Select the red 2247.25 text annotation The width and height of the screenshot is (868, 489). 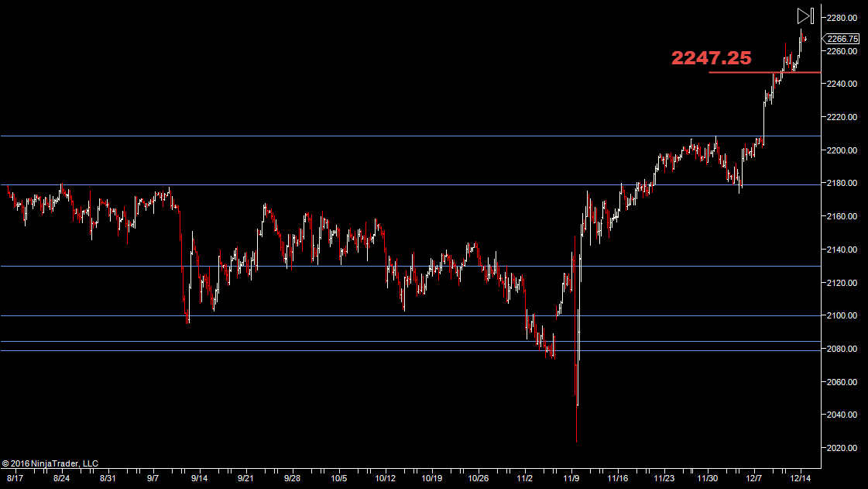tap(711, 58)
